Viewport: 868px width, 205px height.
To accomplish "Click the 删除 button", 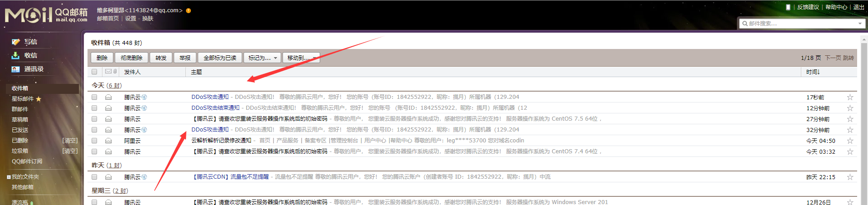I will tap(102, 58).
